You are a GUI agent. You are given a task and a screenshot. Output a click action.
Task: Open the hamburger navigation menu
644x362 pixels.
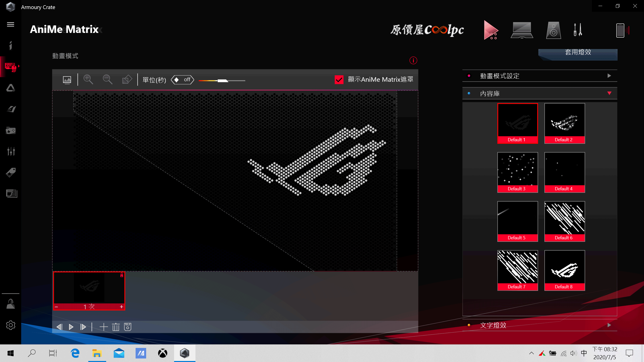point(11,24)
